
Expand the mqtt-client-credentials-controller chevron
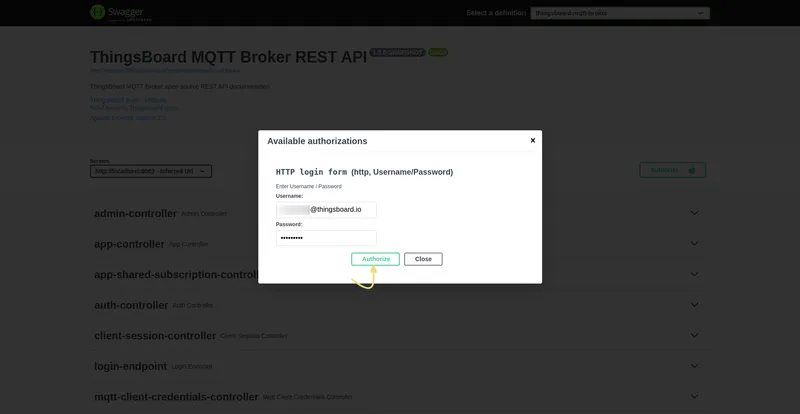pyautogui.click(x=694, y=397)
